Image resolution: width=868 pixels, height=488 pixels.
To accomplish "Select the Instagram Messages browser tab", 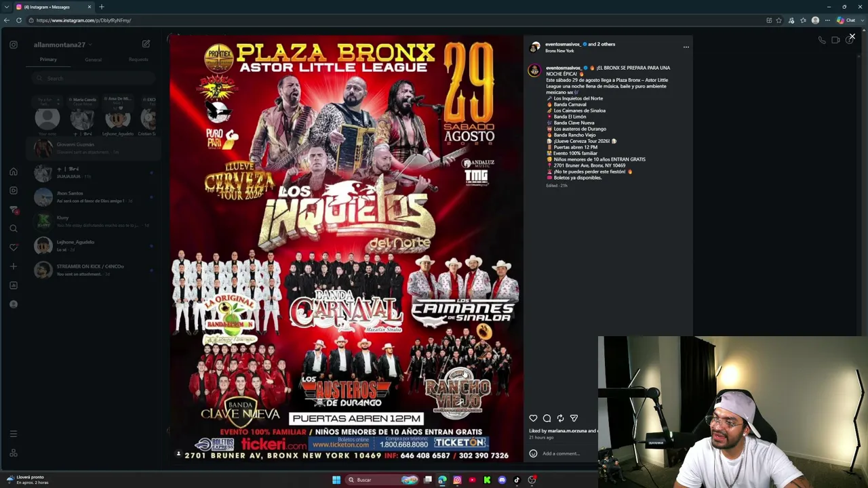I will tap(53, 7).
